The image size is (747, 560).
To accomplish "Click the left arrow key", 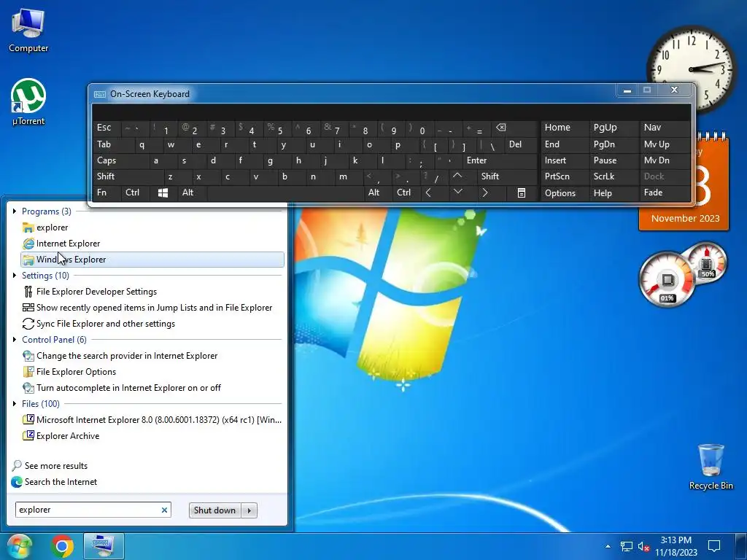I will pos(428,192).
